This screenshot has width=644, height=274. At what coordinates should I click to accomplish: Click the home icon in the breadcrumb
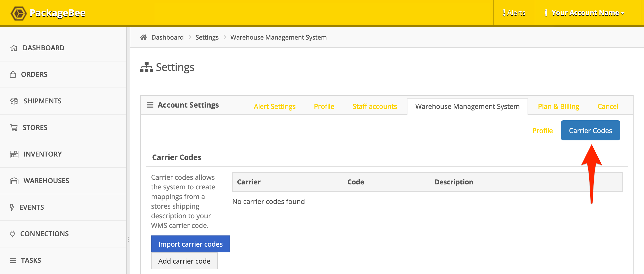pyautogui.click(x=144, y=37)
